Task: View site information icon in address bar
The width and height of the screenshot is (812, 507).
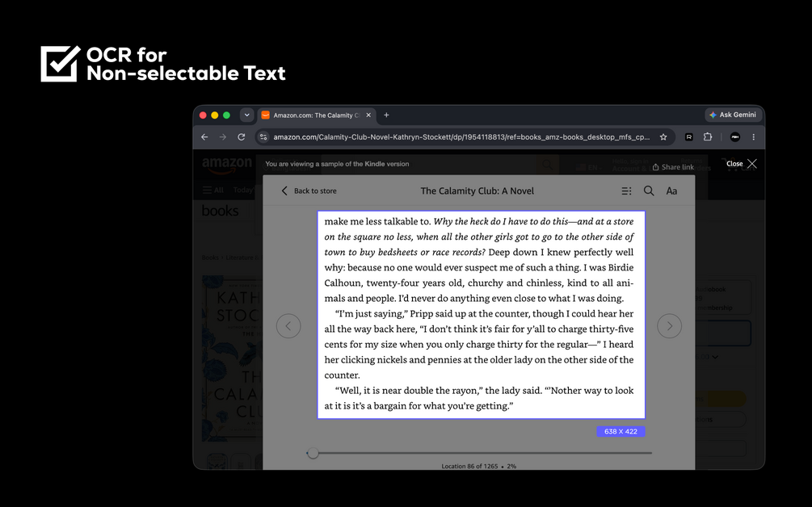Action: (263, 137)
